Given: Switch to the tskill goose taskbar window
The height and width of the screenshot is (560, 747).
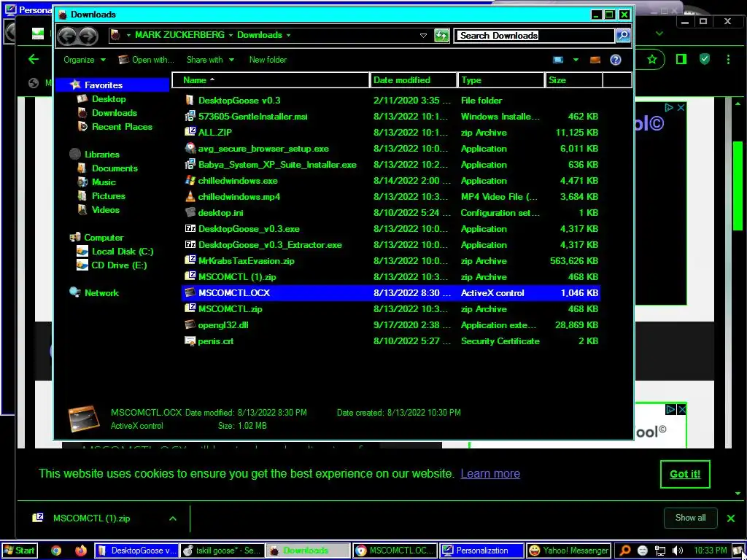Looking at the screenshot, I should click(x=222, y=551).
